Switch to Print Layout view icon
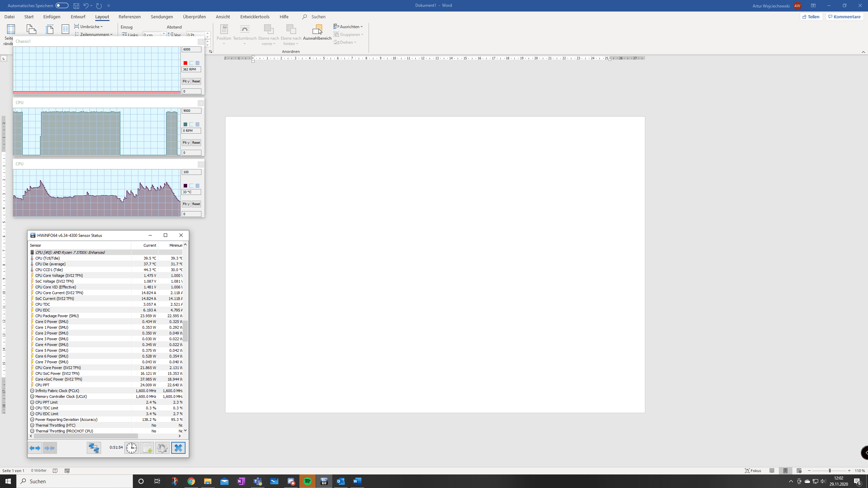 point(786,471)
